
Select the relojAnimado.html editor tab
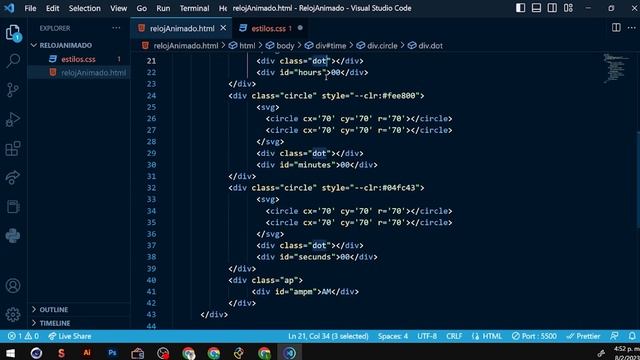pyautogui.click(x=181, y=28)
